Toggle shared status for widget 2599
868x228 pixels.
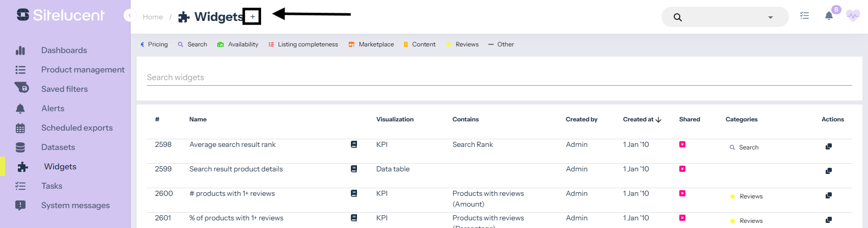(682, 169)
